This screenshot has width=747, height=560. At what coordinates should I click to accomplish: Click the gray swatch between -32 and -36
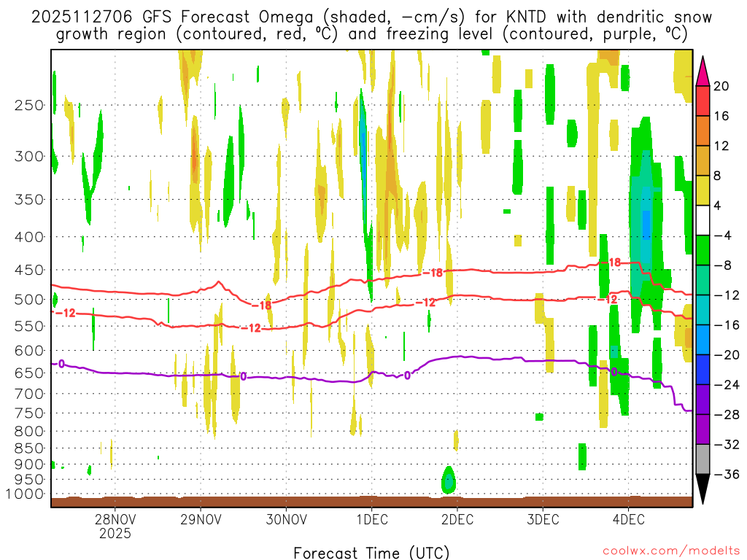[703, 459]
